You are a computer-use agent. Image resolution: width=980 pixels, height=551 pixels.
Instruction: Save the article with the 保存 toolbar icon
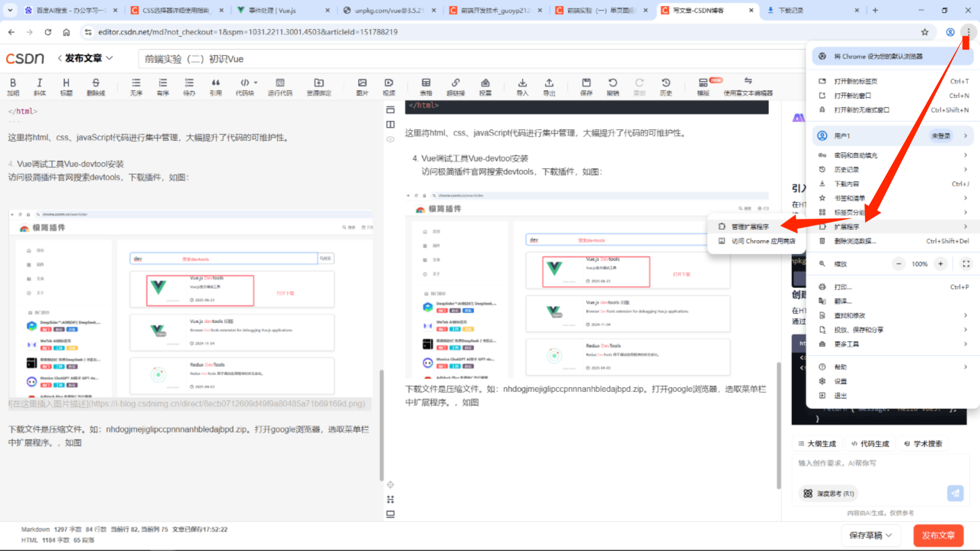coord(586,87)
